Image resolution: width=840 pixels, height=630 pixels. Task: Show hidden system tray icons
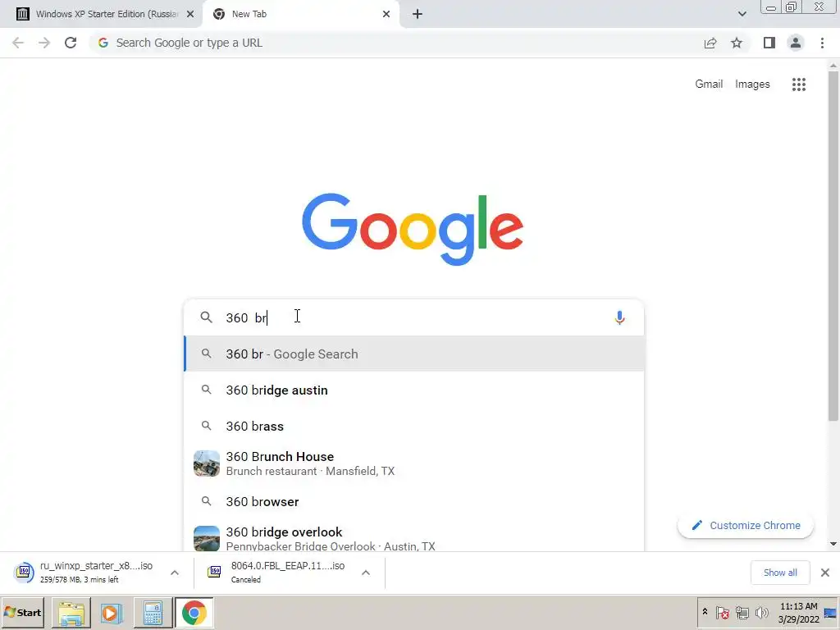point(705,612)
